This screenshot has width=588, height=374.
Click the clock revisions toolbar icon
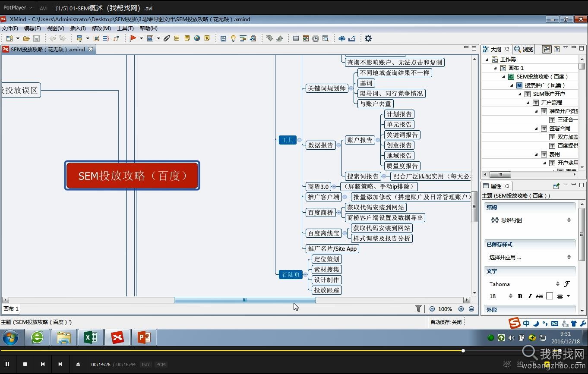coord(316,38)
